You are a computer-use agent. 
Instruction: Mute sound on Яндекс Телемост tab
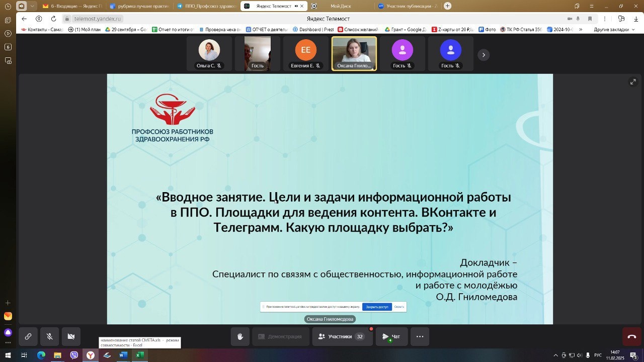(x=296, y=6)
